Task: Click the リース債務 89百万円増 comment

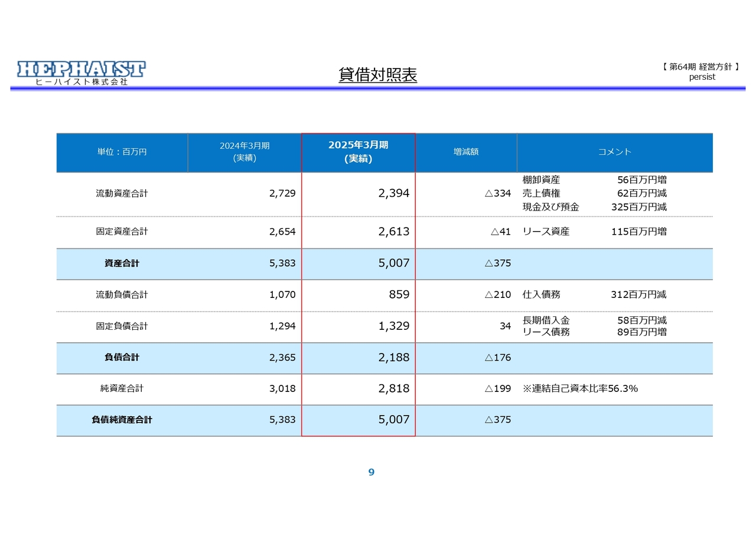Action: 595,332
